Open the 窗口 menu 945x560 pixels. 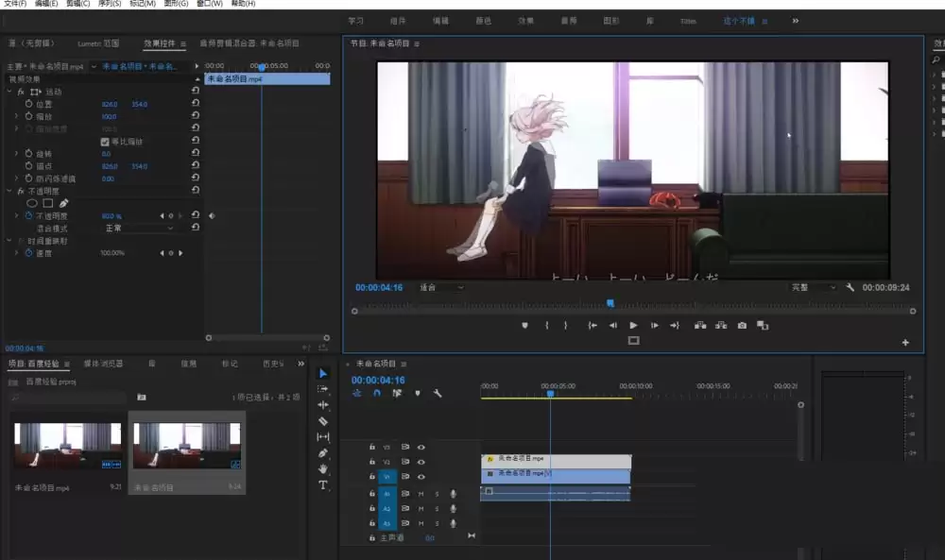point(212,4)
